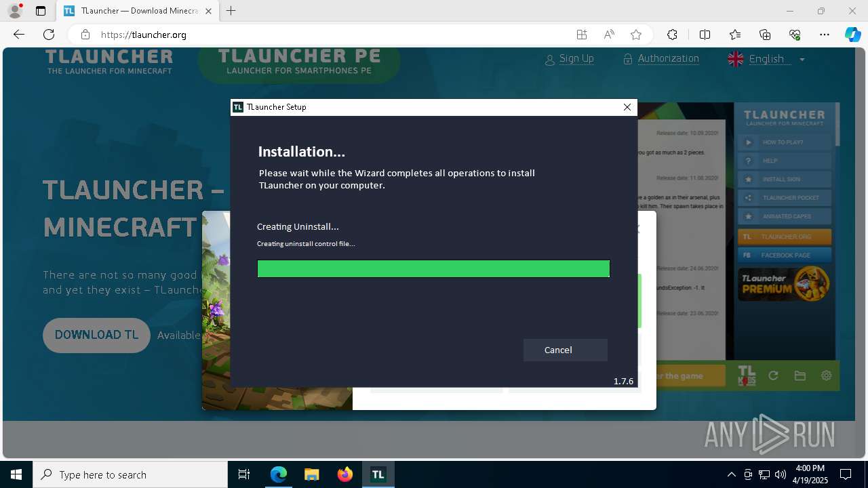Image resolution: width=868 pixels, height=488 pixels.
Task: Click Facebook Page in launcher preview
Action: coord(785,256)
